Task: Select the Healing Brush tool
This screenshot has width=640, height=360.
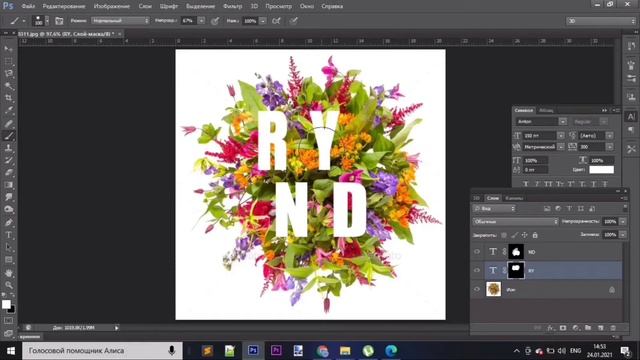Action: coord(9,123)
